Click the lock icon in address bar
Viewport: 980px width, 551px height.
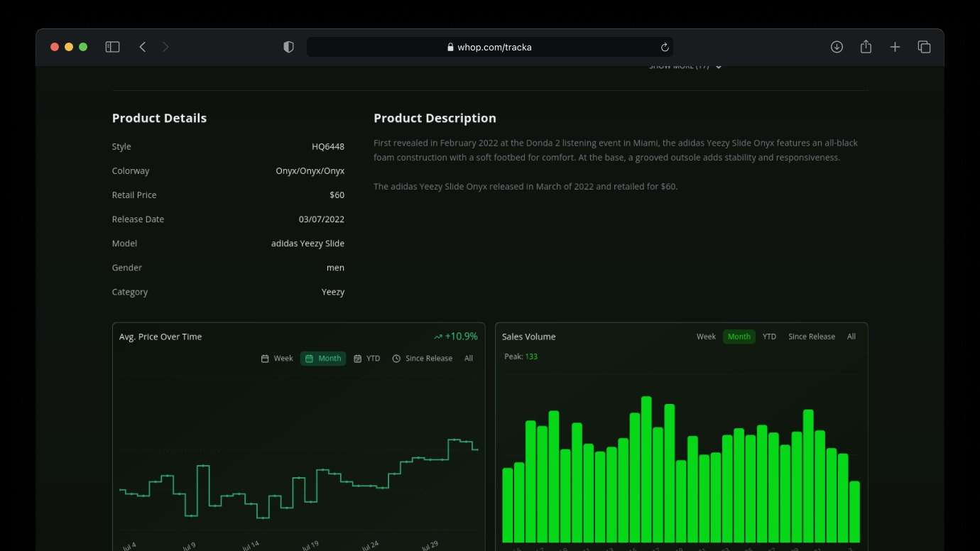pos(450,47)
